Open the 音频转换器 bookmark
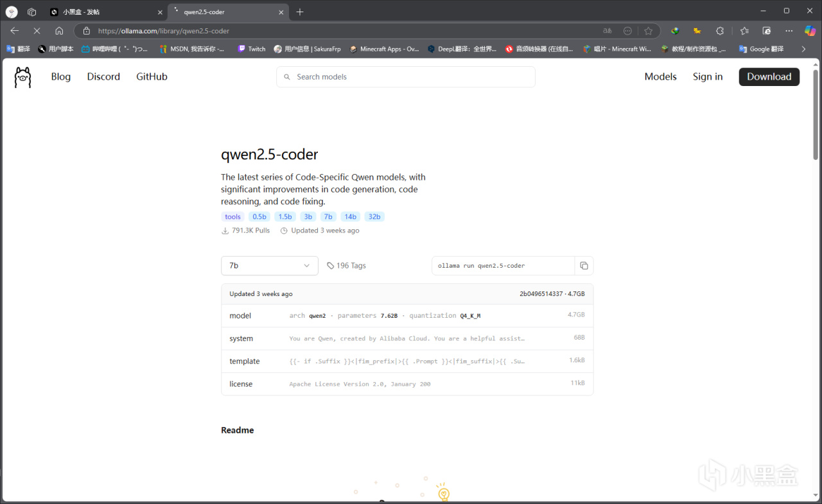 click(539, 49)
